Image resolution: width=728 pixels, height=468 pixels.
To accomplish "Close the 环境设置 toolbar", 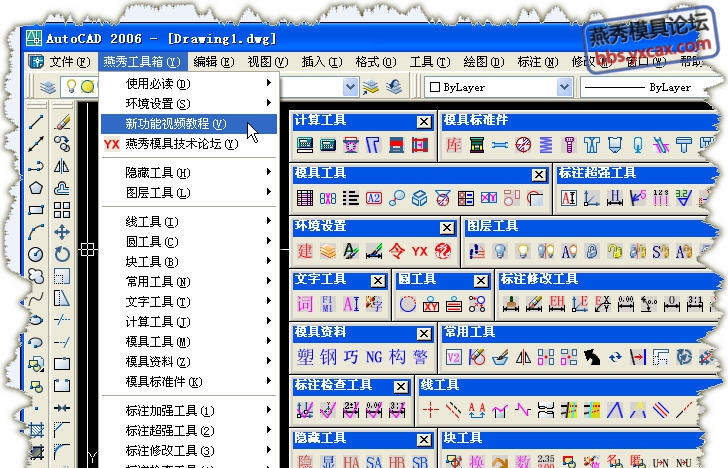I will coord(447,228).
